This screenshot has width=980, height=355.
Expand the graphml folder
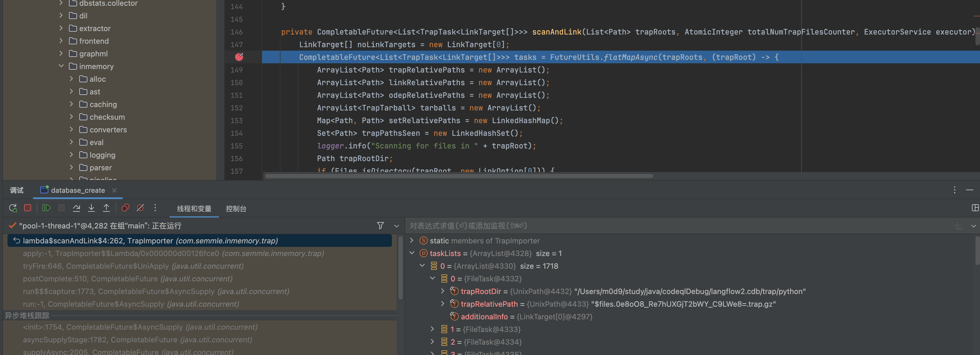tap(61, 53)
